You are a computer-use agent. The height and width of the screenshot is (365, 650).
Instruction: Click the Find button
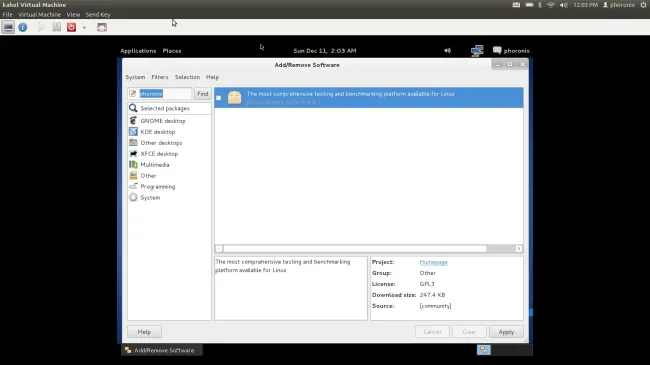[203, 94]
